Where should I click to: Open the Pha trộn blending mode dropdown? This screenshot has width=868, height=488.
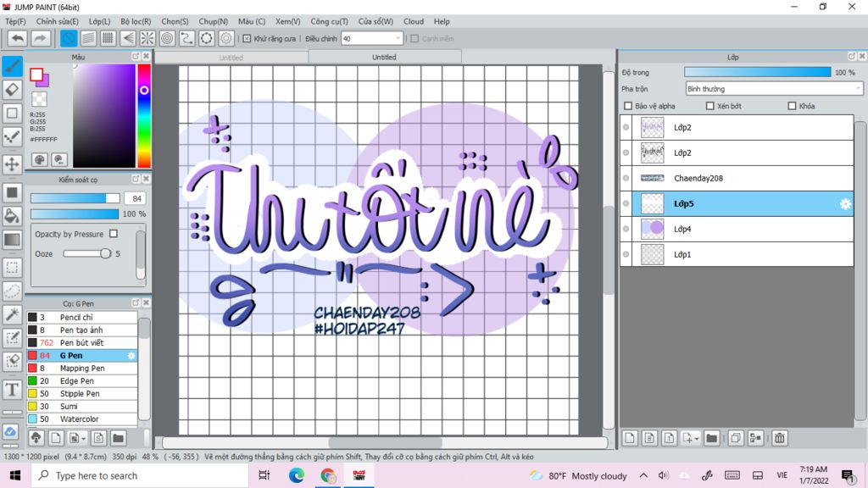tap(774, 88)
